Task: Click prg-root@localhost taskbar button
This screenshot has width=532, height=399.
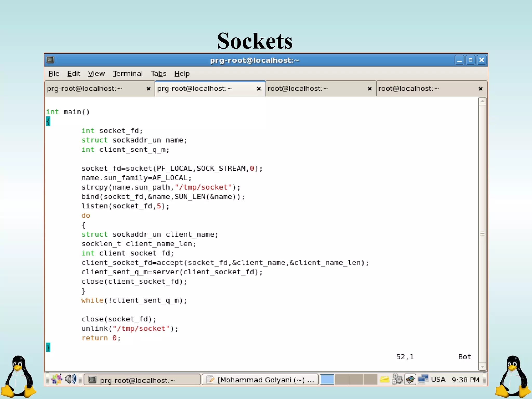Action: (142, 380)
